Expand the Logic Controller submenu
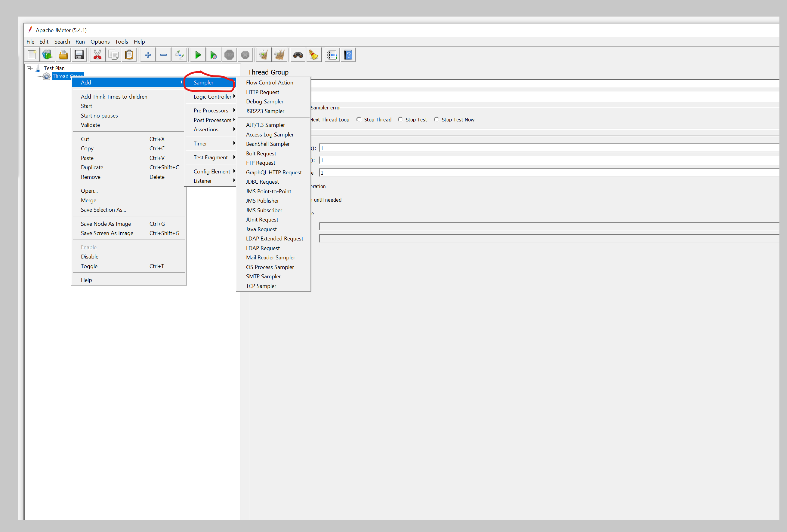 pos(211,97)
